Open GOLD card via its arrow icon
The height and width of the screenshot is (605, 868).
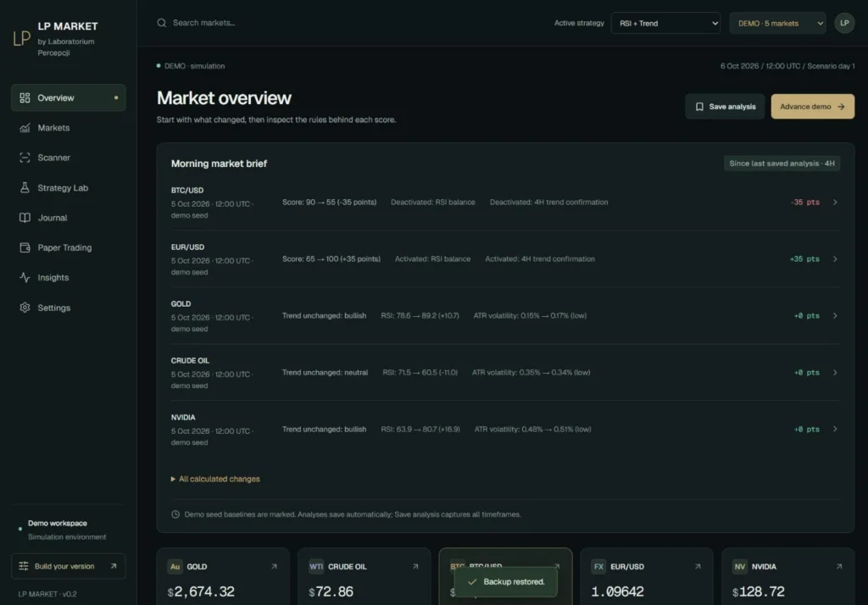point(274,566)
